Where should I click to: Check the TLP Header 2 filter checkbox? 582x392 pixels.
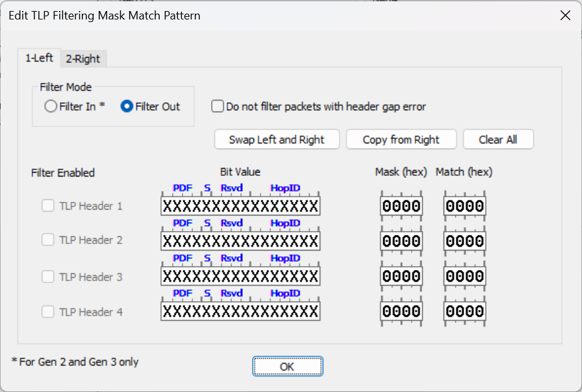pos(48,239)
